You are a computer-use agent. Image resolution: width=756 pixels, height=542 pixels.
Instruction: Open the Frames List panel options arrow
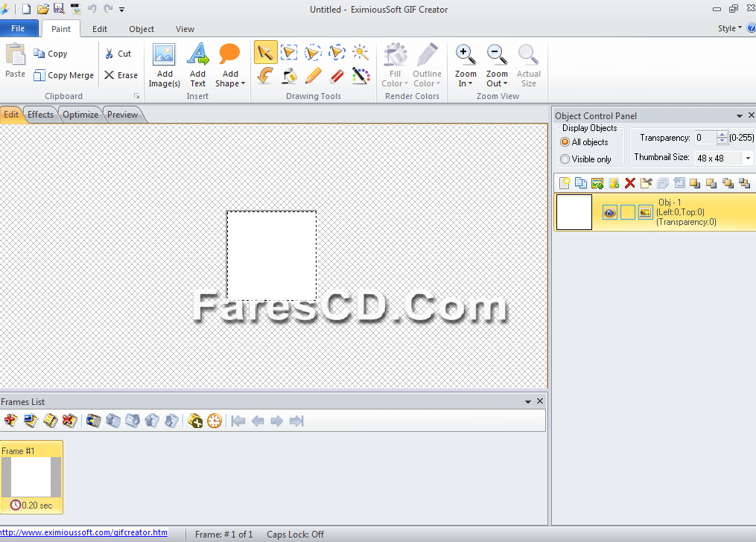click(x=528, y=401)
